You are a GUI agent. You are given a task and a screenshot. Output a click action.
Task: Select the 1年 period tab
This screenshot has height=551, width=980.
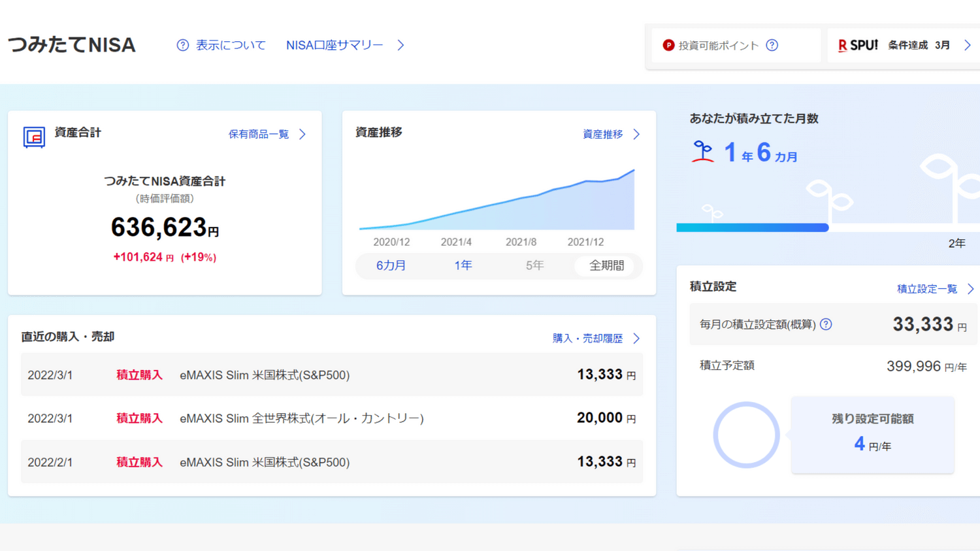(x=463, y=265)
